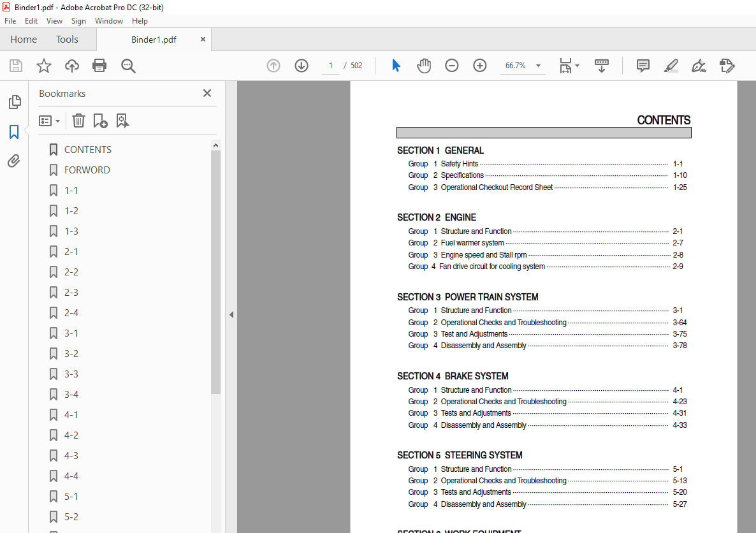Open the Sign document pen tool
The height and width of the screenshot is (533, 756).
coord(699,66)
